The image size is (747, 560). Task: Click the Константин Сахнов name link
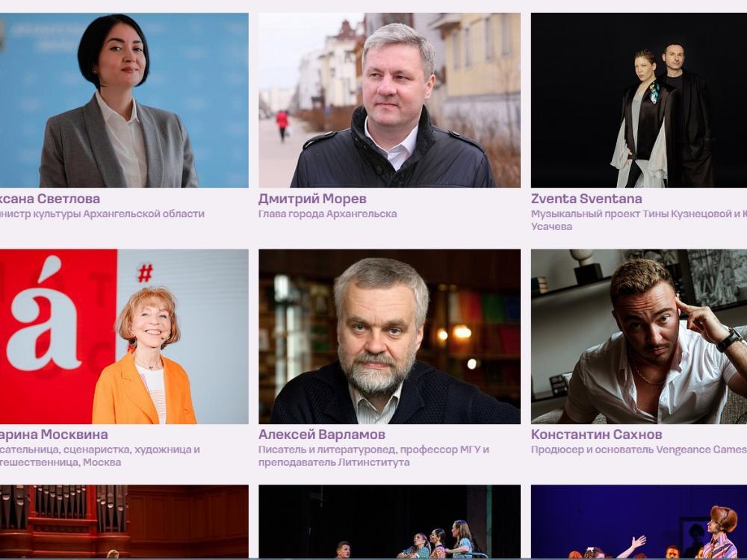point(596,435)
